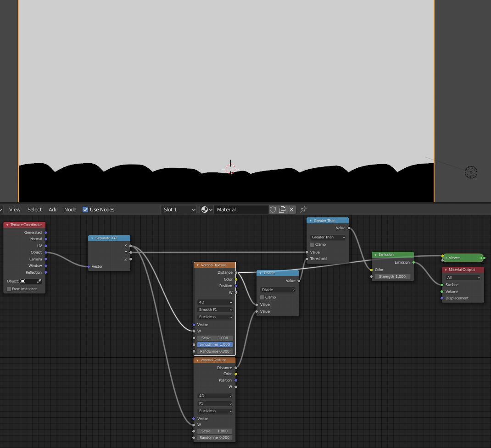Enable Clamp in Divide node
This screenshot has width=491, height=448.
(x=262, y=297)
